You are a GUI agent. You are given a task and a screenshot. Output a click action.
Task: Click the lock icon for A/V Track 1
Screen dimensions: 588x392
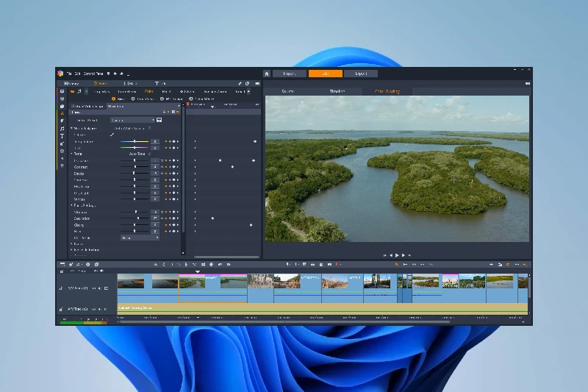click(x=61, y=288)
